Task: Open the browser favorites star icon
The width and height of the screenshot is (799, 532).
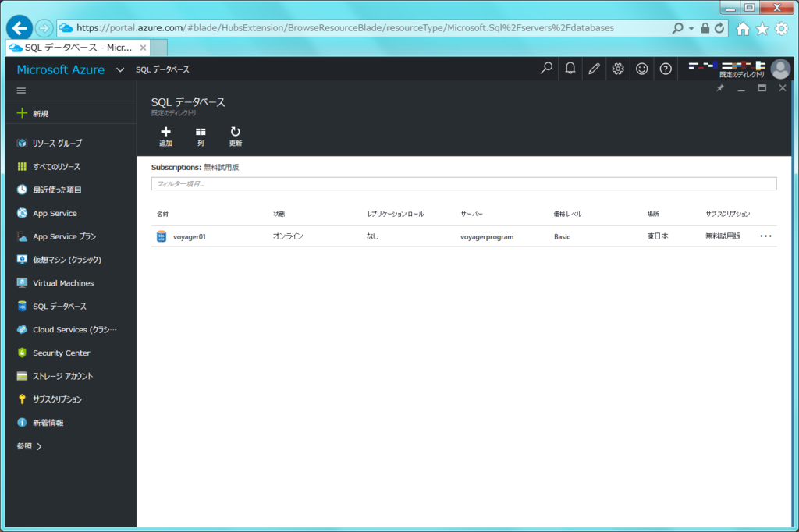Action: point(762,29)
